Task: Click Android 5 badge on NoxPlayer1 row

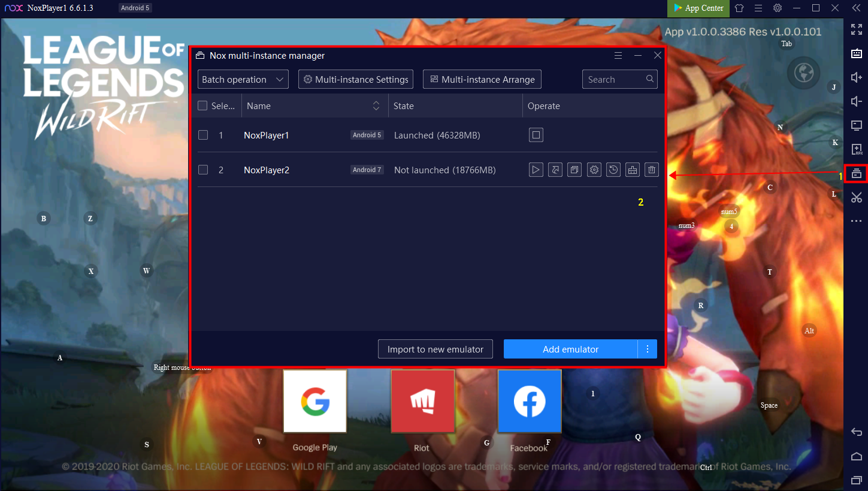Action: [x=367, y=135]
